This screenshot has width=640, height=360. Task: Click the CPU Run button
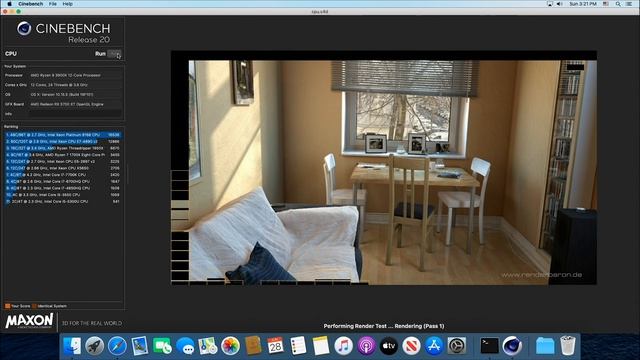pos(114,54)
